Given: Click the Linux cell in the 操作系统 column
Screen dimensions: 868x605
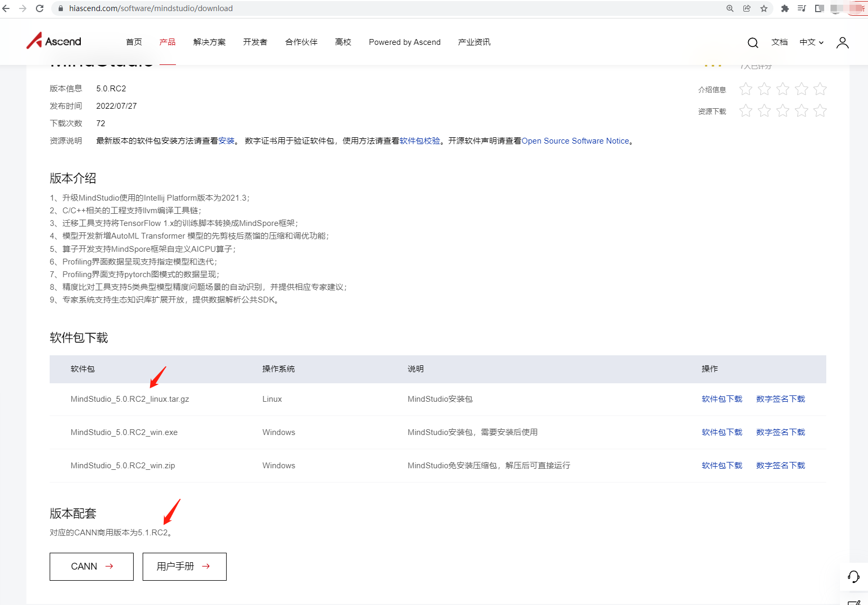Looking at the screenshot, I should coord(272,399).
